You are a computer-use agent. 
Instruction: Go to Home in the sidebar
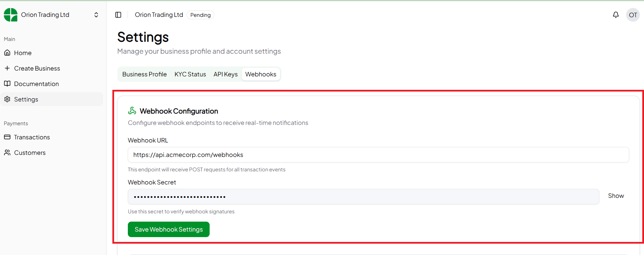pyautogui.click(x=52, y=53)
